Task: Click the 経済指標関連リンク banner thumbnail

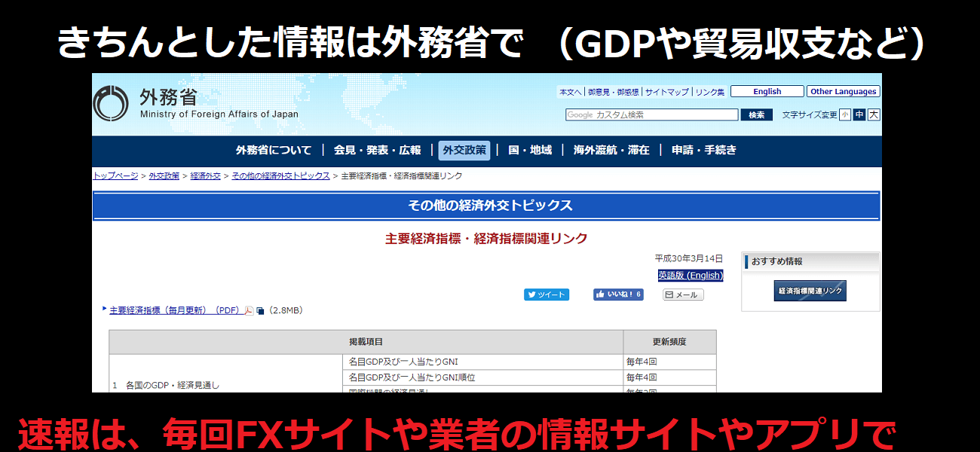Action: point(810,291)
